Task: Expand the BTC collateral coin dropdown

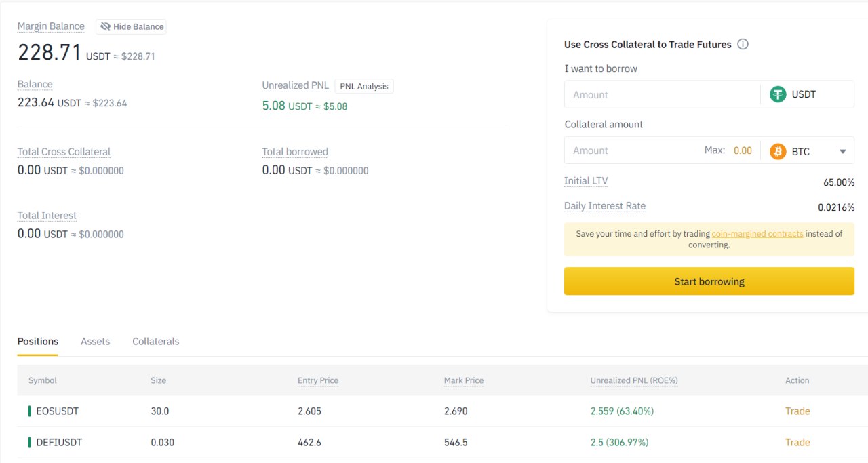Action: click(x=843, y=151)
